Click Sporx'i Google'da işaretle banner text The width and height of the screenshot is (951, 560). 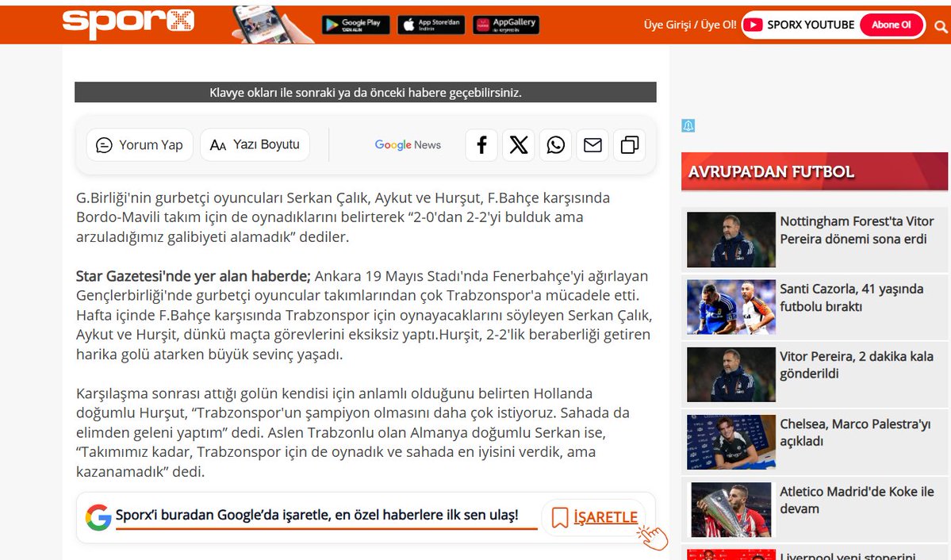316,515
